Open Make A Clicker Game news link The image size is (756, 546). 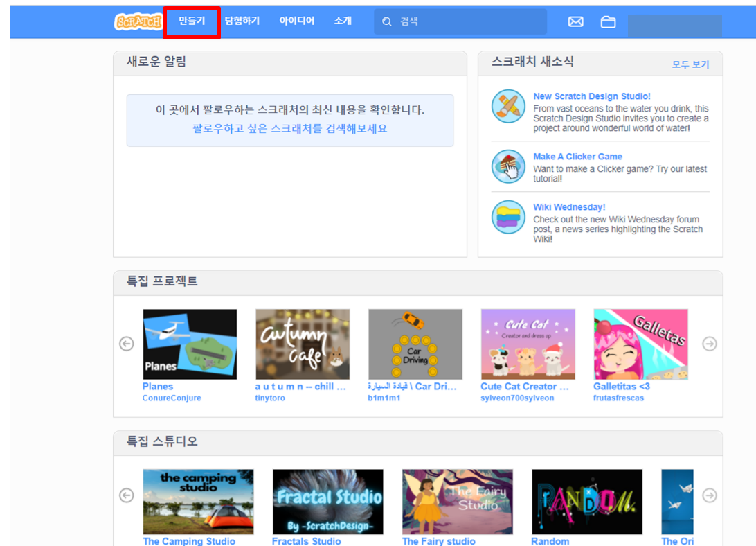(577, 157)
